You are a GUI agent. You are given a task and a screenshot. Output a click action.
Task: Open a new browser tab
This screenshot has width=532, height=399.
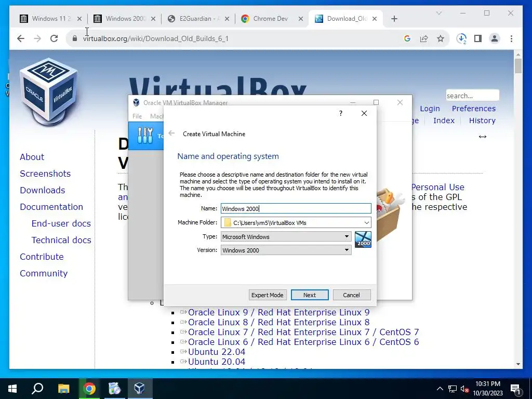pos(394,19)
